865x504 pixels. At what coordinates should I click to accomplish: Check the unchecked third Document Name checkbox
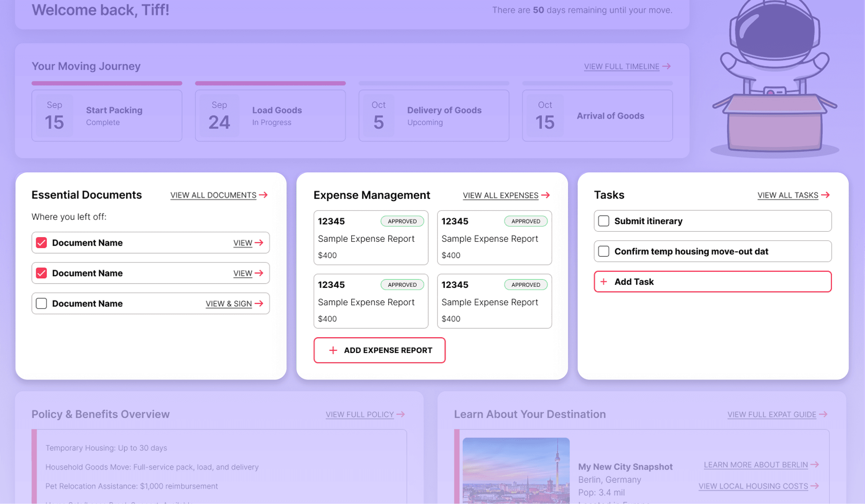41,303
